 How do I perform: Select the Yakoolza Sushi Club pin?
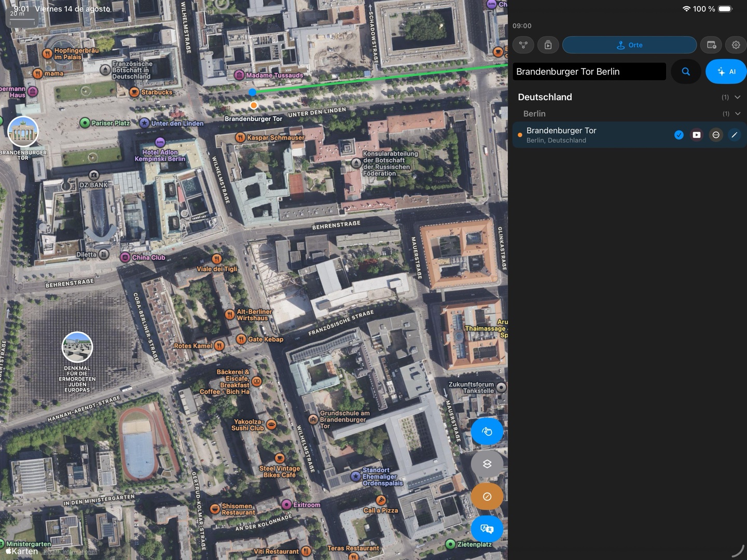click(x=271, y=425)
